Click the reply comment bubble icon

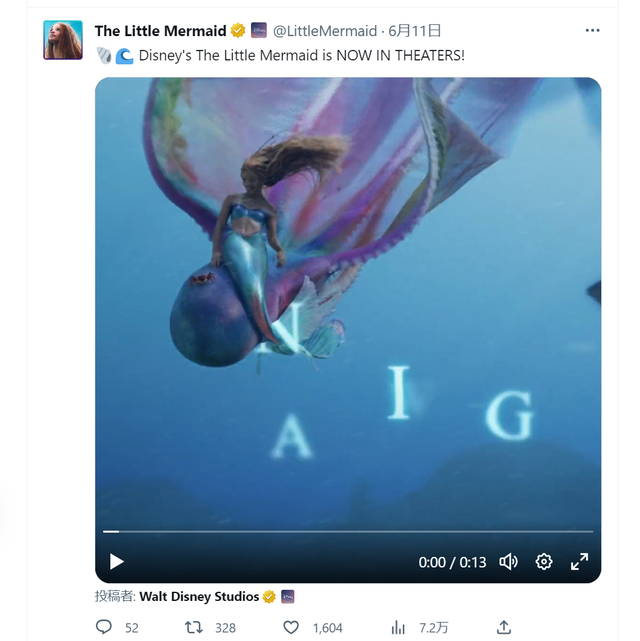click(x=104, y=627)
